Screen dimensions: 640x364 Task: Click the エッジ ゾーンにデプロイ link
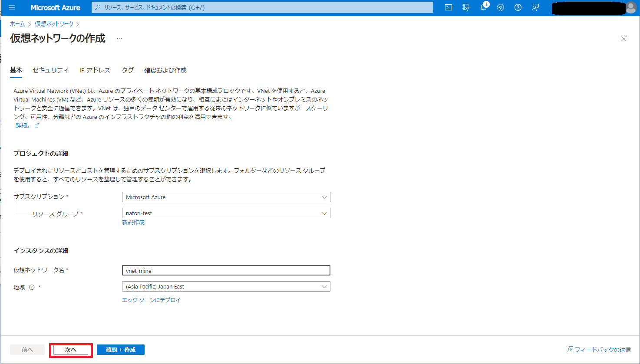click(x=152, y=300)
